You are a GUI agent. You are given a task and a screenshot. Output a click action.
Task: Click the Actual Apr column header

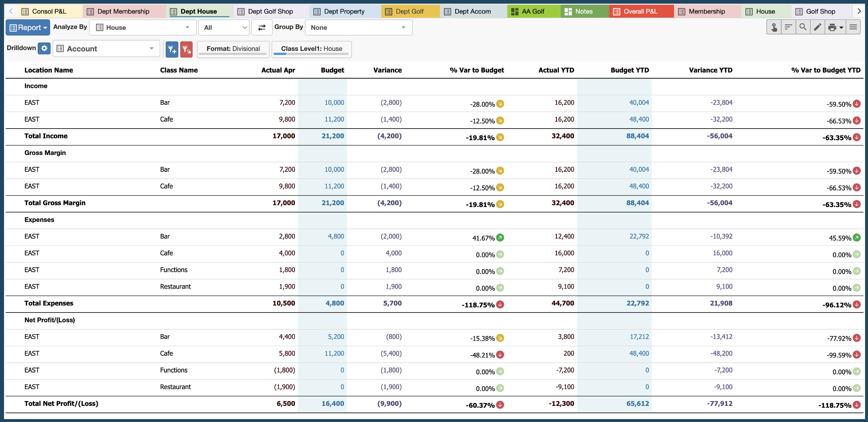click(278, 70)
